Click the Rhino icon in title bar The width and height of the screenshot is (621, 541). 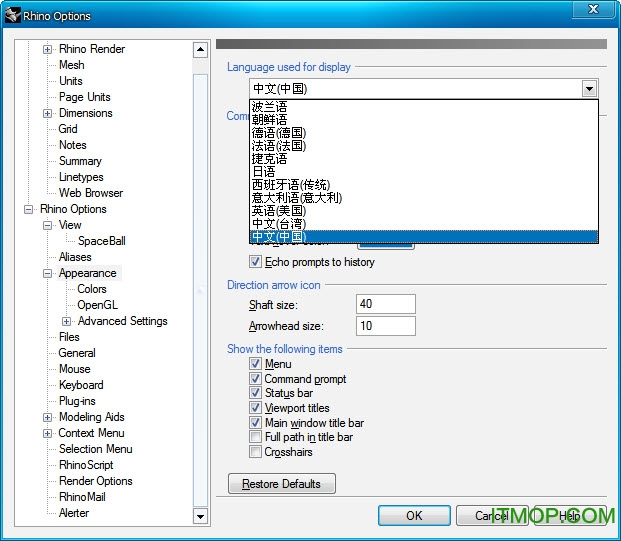click(13, 15)
